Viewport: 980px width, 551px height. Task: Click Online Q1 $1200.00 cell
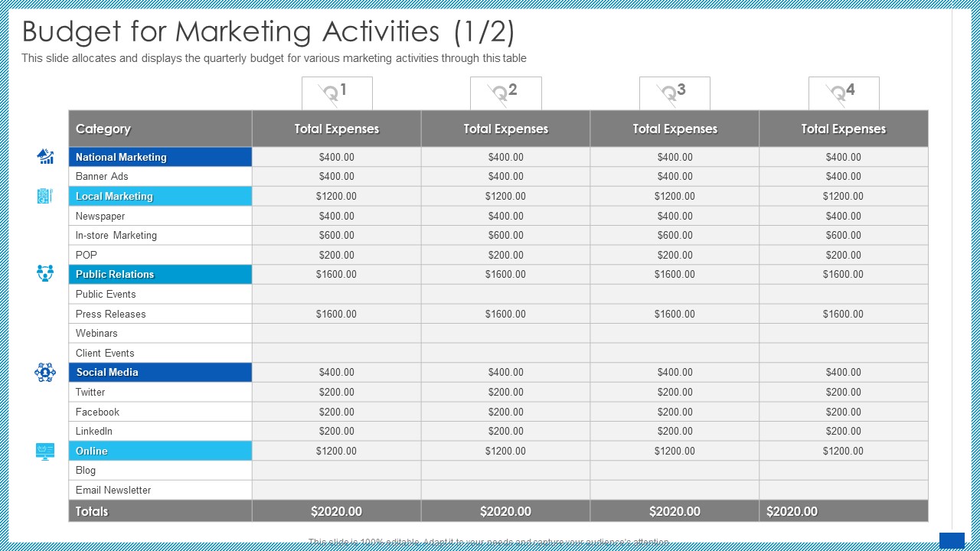pyautogui.click(x=337, y=451)
